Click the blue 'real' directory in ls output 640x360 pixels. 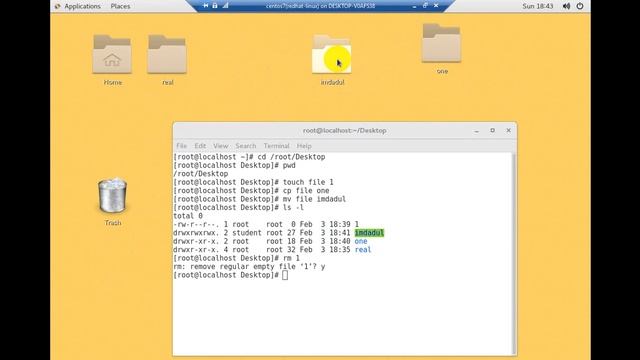363,250
